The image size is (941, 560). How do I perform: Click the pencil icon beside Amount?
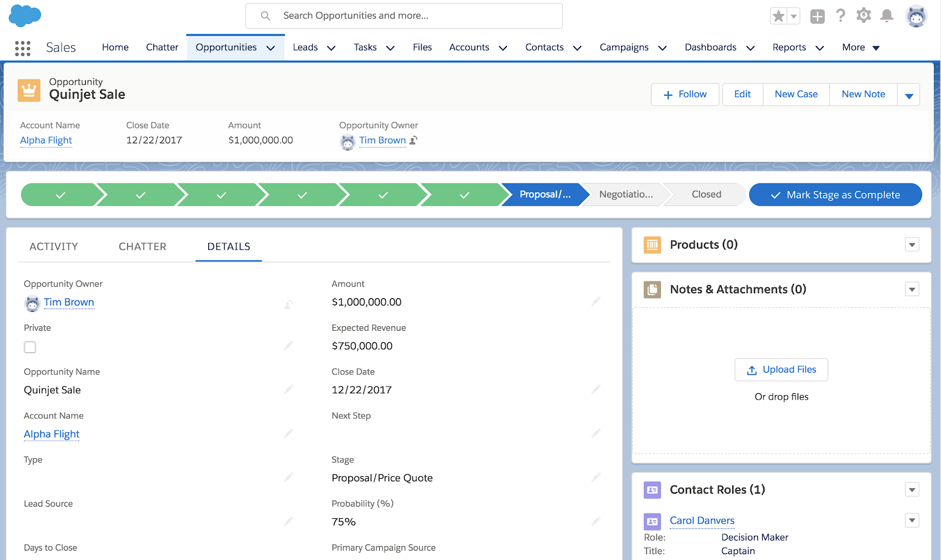[596, 301]
